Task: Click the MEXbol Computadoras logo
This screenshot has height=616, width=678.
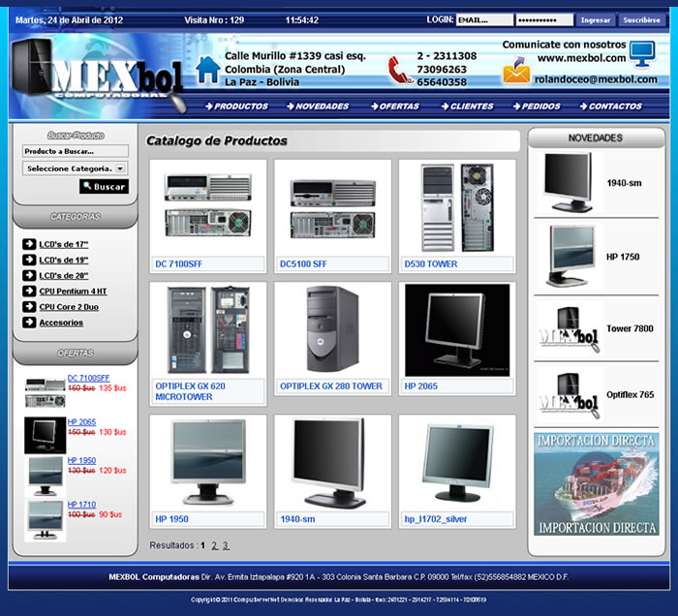Action: coord(99,75)
